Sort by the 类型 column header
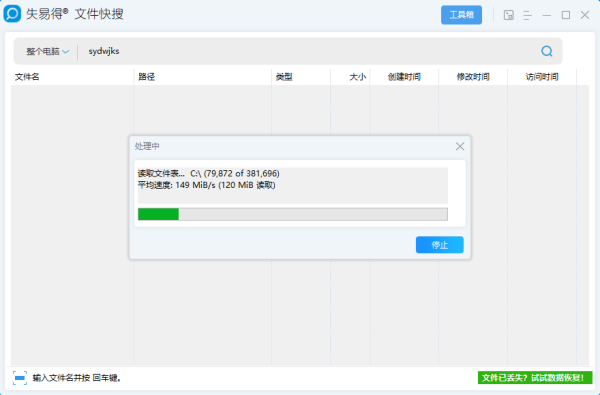Screen dimensions: 600x395 [301, 77]
